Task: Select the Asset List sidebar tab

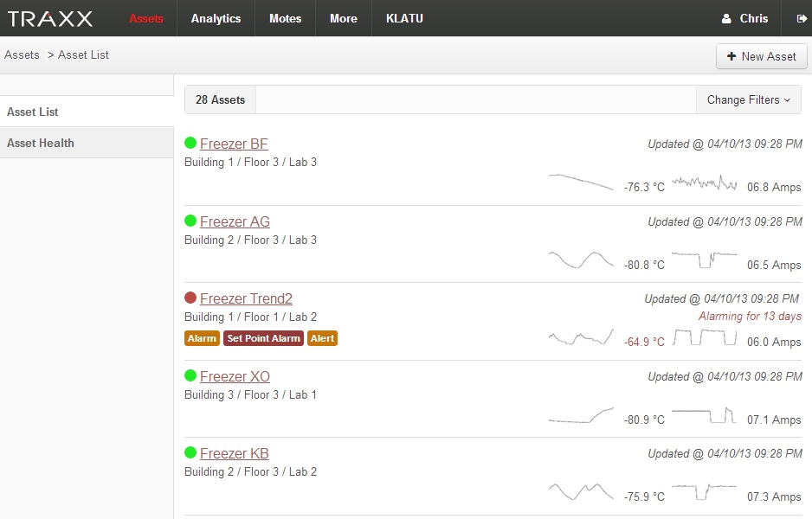Action: (87, 112)
